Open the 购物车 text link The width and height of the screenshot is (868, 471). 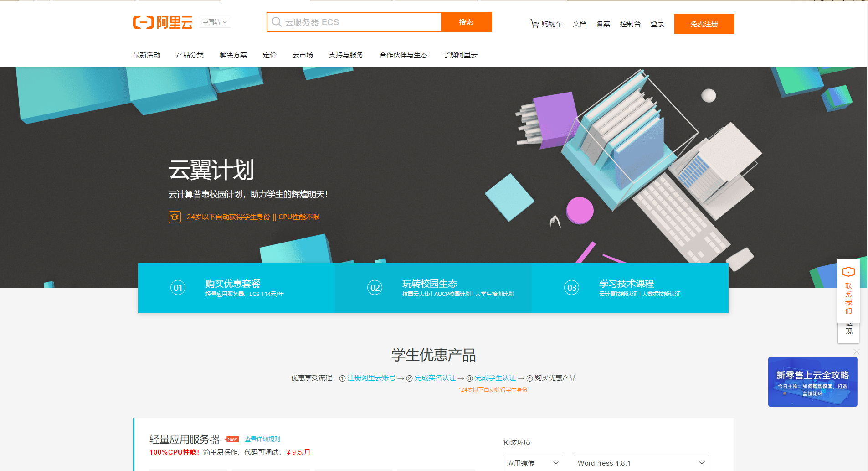click(552, 24)
